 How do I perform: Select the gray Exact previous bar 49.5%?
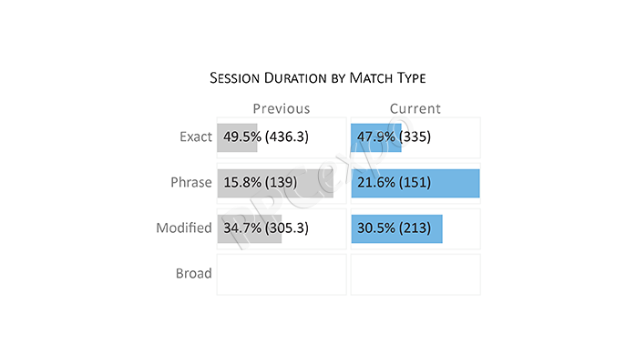[x=237, y=137]
